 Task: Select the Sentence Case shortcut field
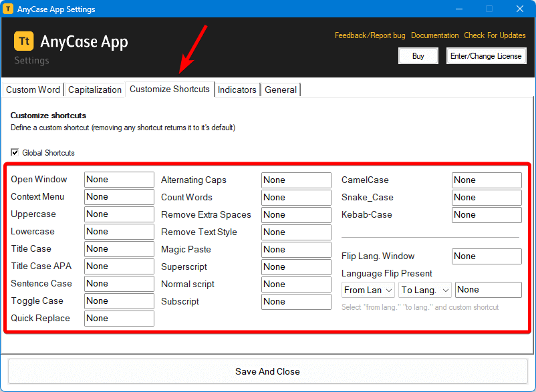pyautogui.click(x=119, y=284)
